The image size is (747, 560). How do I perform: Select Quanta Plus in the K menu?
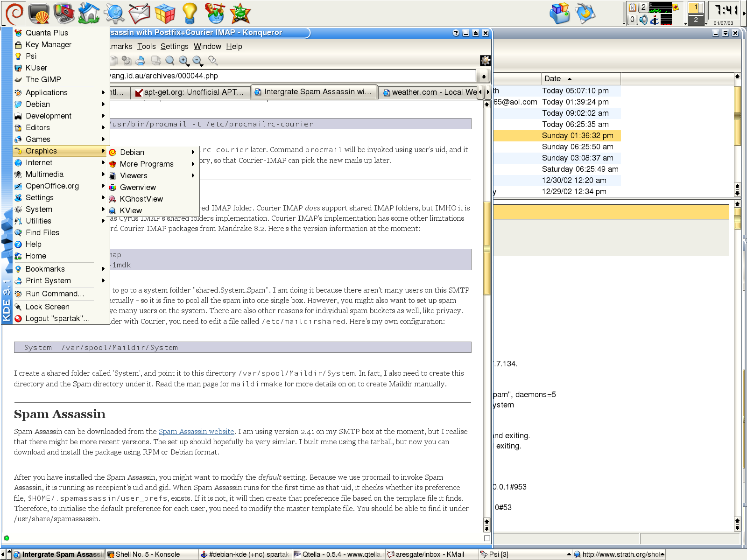tap(61, 33)
